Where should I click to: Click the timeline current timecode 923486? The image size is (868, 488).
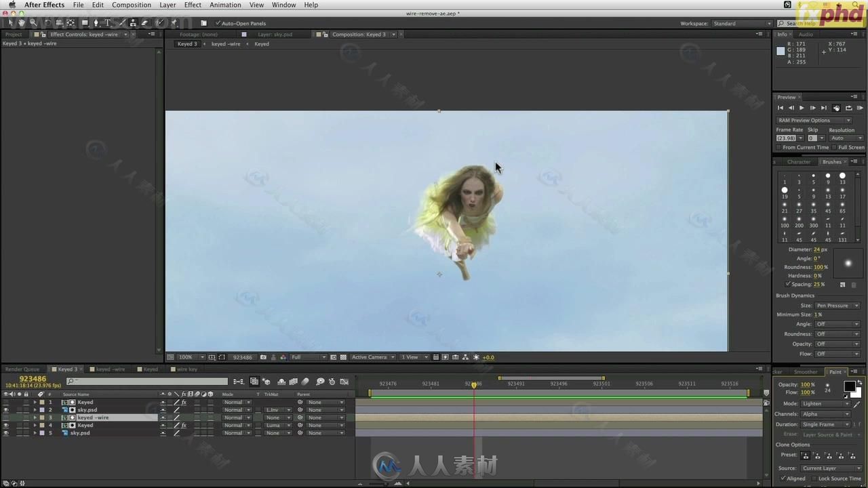pos(33,379)
